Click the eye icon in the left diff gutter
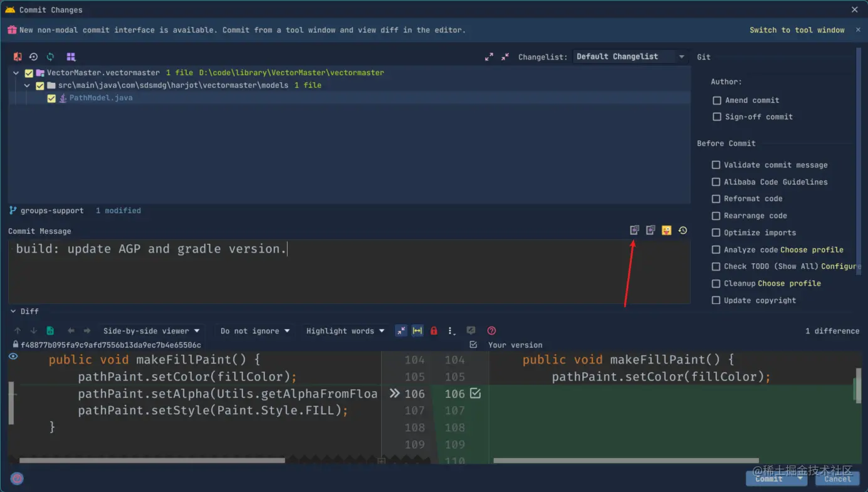This screenshot has width=868, height=492. [13, 356]
